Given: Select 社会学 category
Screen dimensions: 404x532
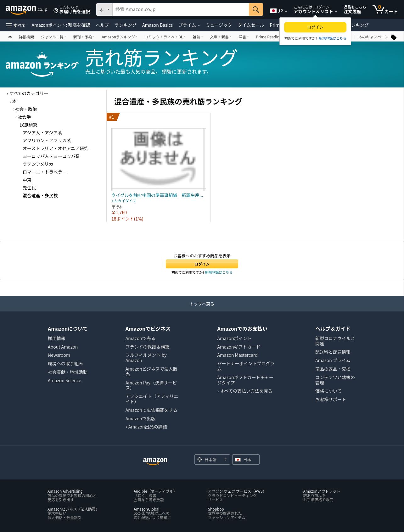Looking at the screenshot, I should (x=24, y=117).
